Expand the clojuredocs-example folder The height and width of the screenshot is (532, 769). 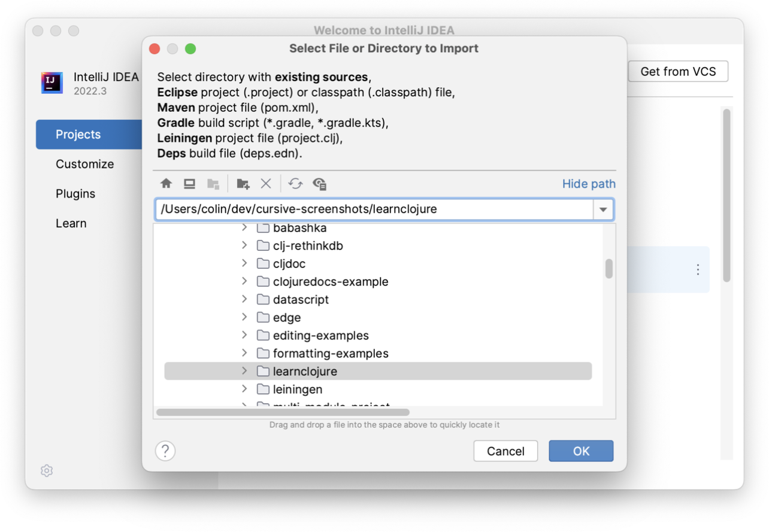coord(244,281)
